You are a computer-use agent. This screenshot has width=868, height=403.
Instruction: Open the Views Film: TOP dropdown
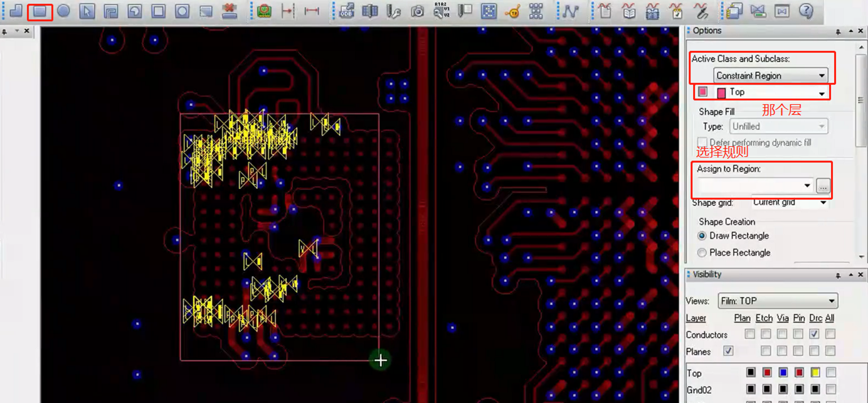point(778,301)
